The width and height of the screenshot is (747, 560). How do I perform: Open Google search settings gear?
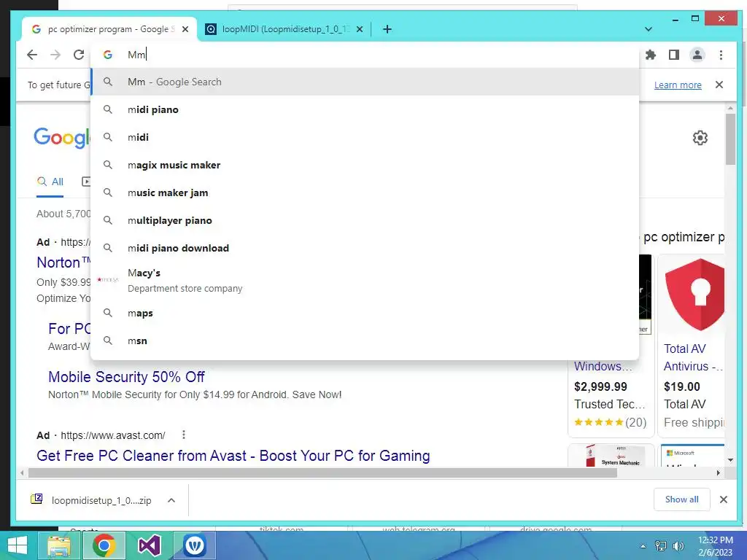pos(700,138)
